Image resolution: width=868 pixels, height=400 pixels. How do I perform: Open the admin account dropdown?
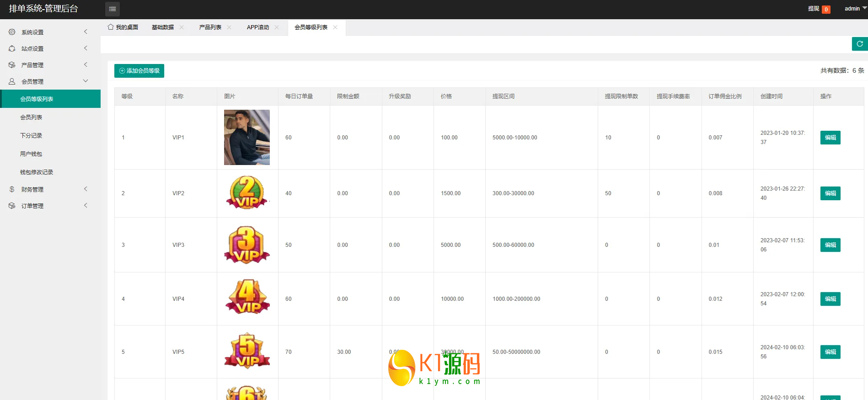856,9
